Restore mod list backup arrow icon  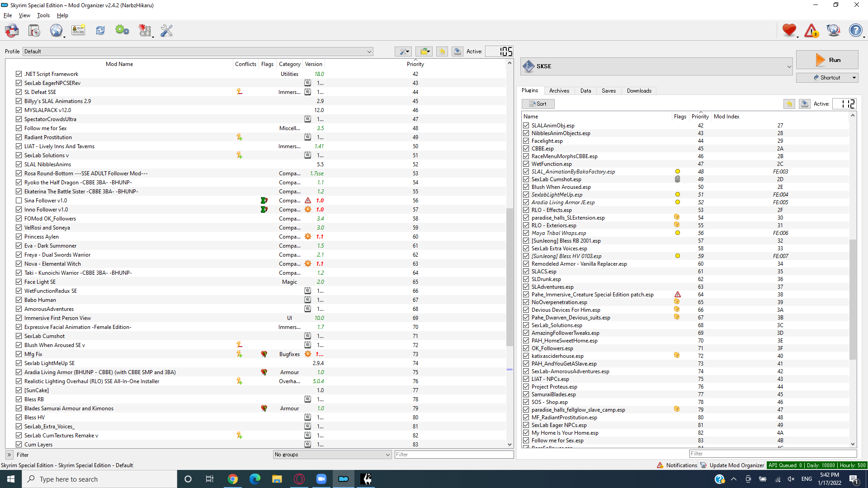coord(442,52)
